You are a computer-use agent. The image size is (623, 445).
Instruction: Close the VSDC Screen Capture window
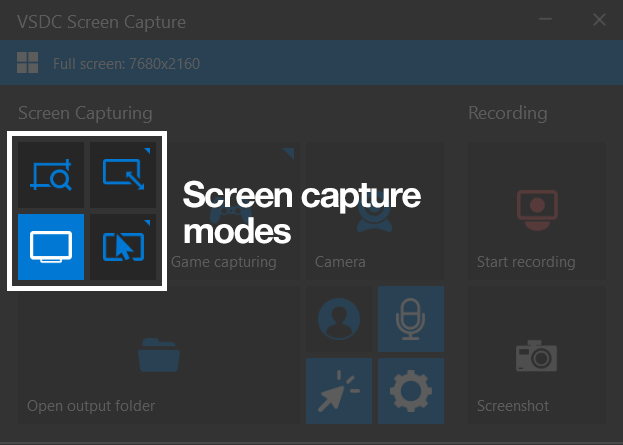(x=599, y=20)
